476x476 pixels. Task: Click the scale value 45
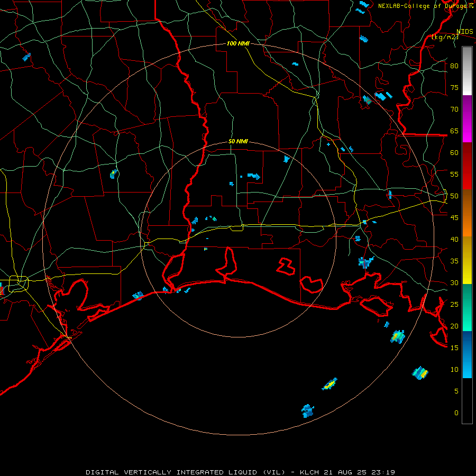[x=454, y=218]
